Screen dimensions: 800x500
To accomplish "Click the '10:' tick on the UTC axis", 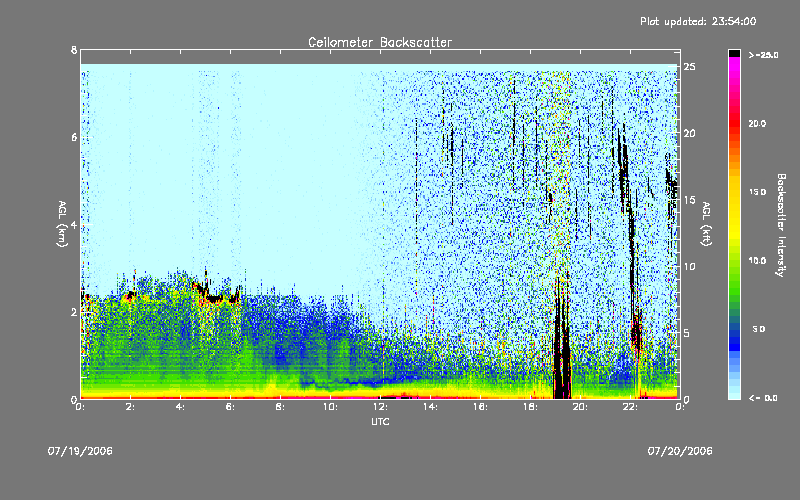I will (x=330, y=407).
